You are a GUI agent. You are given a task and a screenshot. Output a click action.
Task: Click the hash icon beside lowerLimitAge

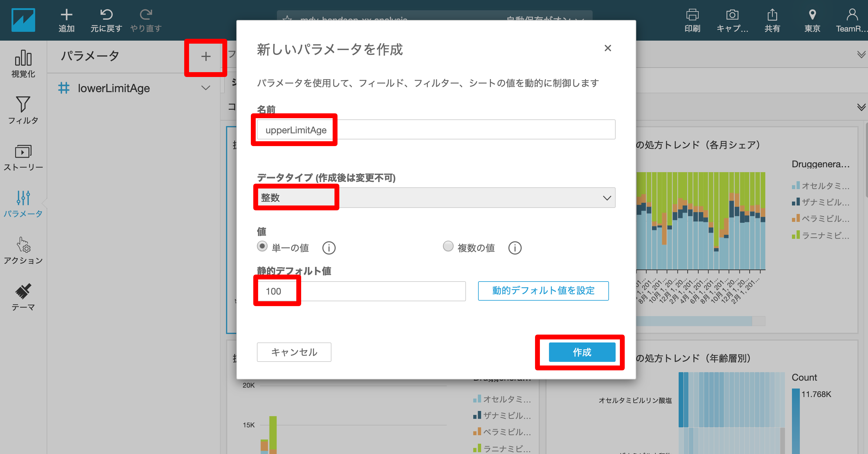point(64,88)
